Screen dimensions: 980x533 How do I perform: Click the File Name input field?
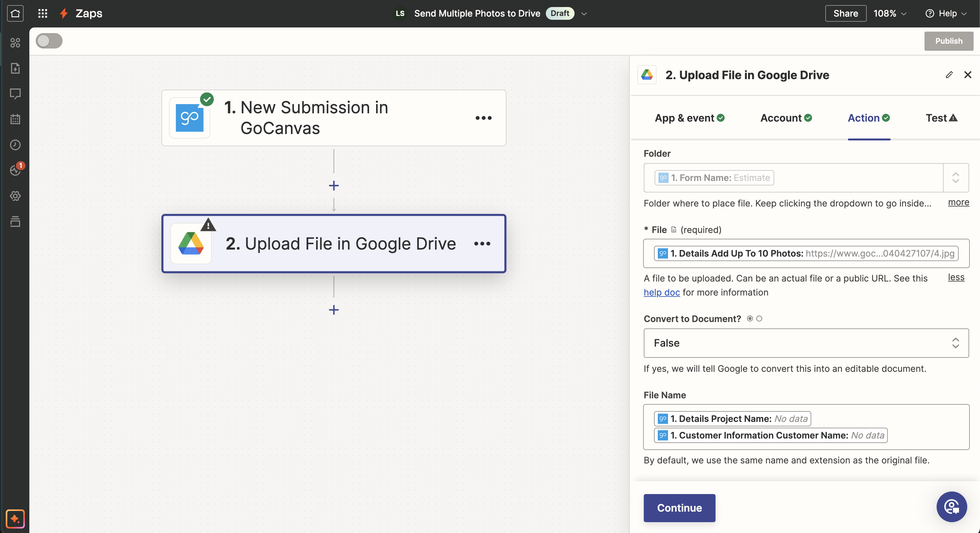coord(806,427)
